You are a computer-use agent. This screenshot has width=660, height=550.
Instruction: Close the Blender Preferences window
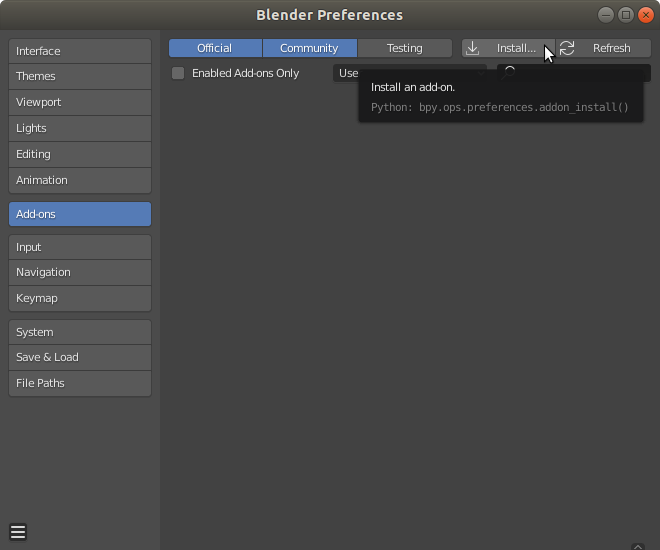click(646, 15)
